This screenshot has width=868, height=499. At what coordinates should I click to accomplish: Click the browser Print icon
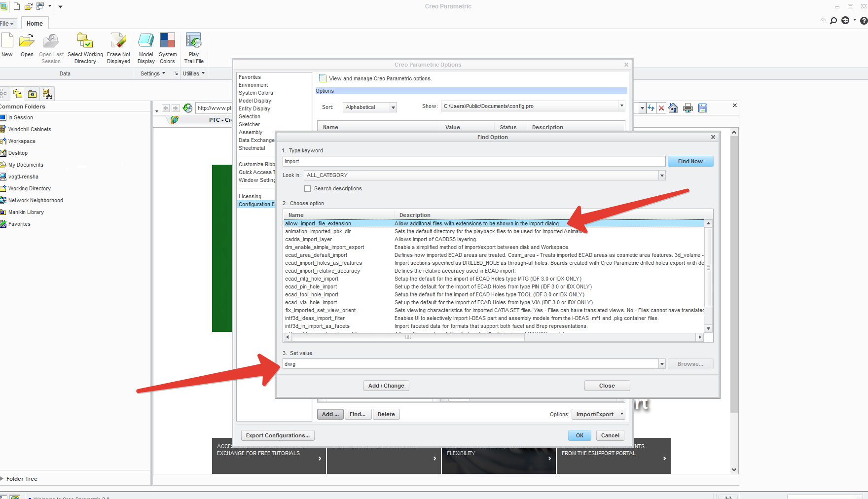point(688,108)
